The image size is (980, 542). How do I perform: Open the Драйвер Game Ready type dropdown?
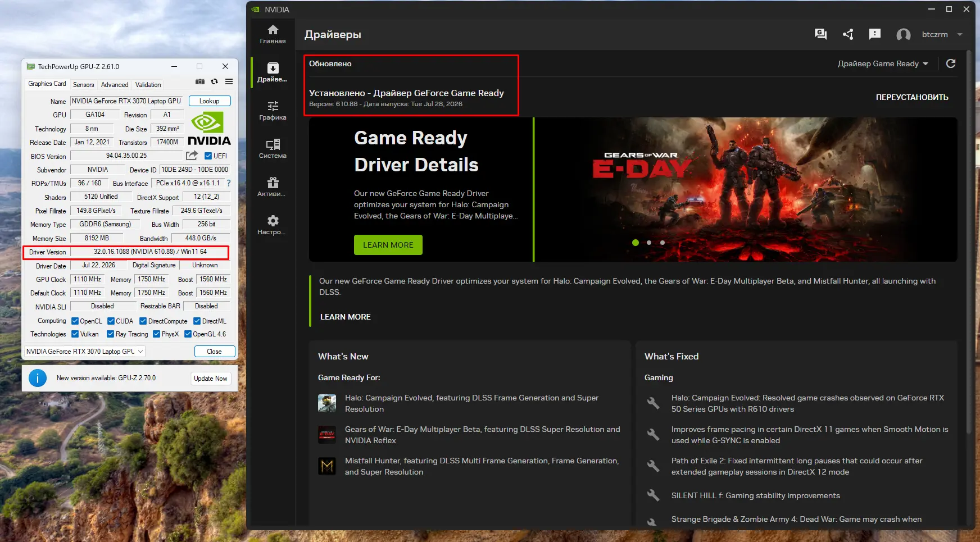pos(883,63)
